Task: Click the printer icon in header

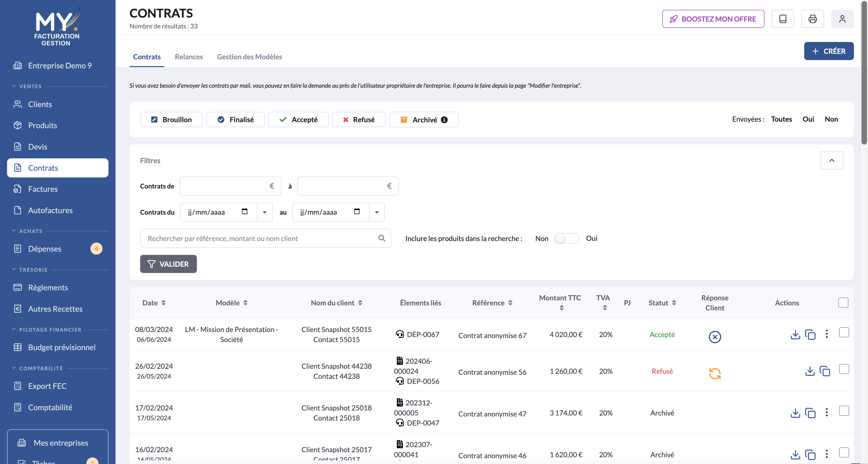Action: pos(812,19)
